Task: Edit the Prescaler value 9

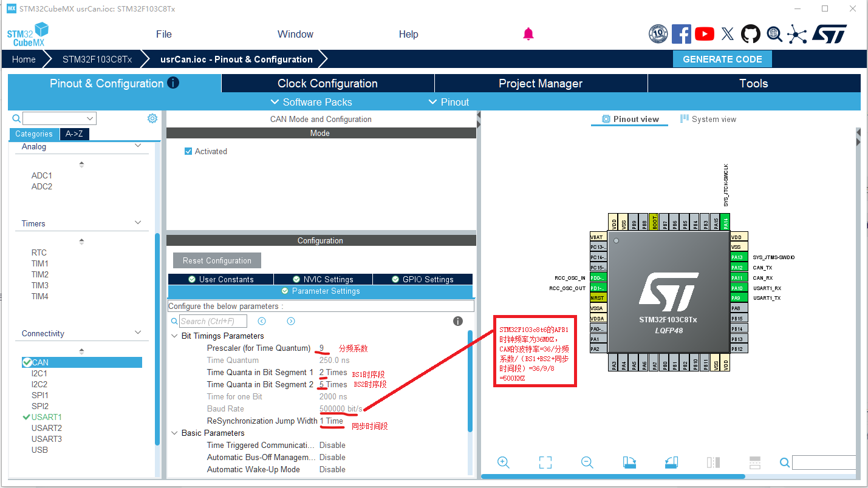Action: point(322,348)
